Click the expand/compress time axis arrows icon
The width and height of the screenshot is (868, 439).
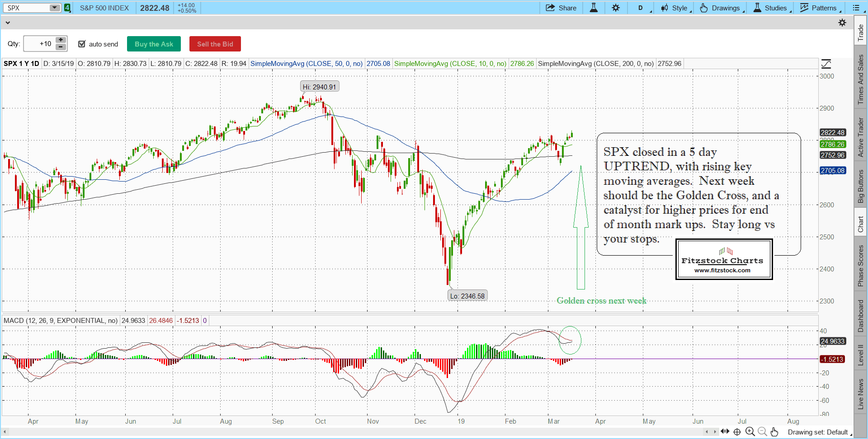tap(725, 432)
